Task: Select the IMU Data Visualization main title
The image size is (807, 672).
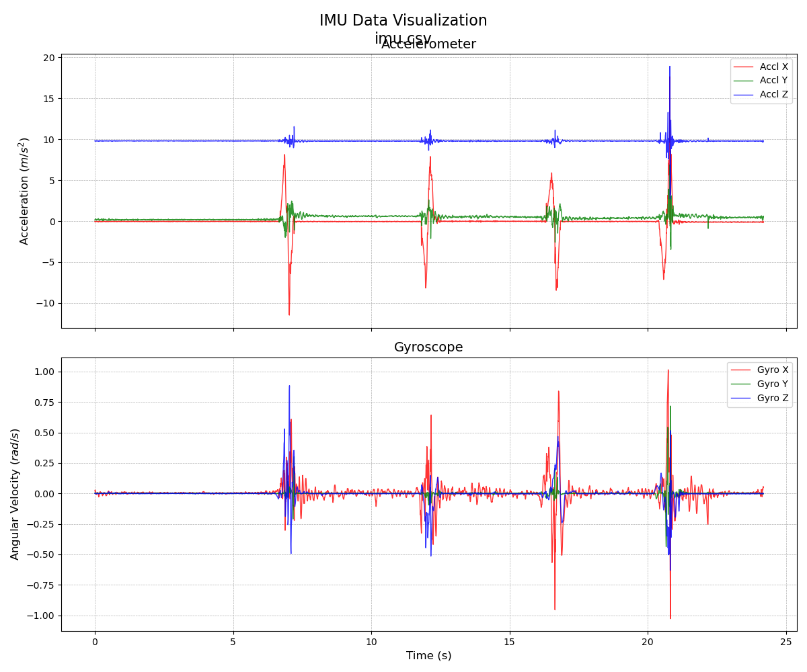Action: pyautogui.click(x=403, y=21)
